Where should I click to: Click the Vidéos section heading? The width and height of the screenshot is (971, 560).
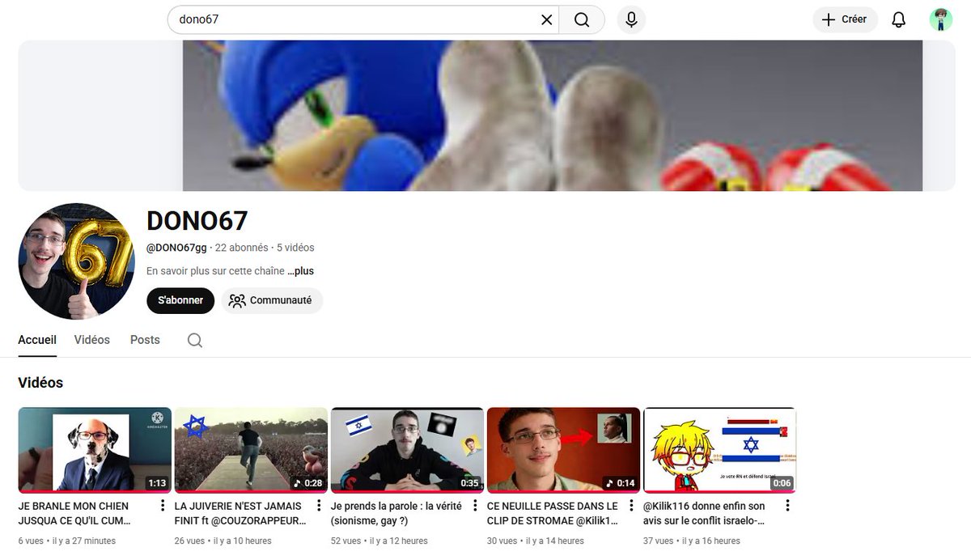click(40, 383)
